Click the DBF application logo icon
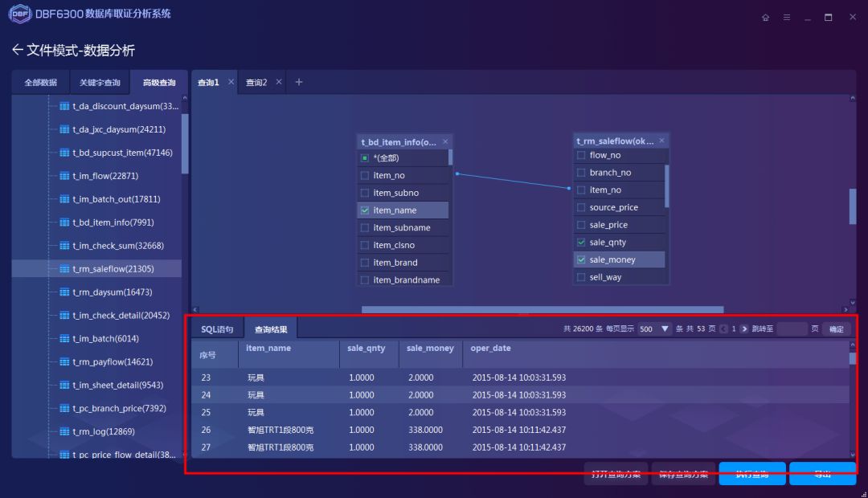The image size is (868, 498). pyautogui.click(x=20, y=14)
